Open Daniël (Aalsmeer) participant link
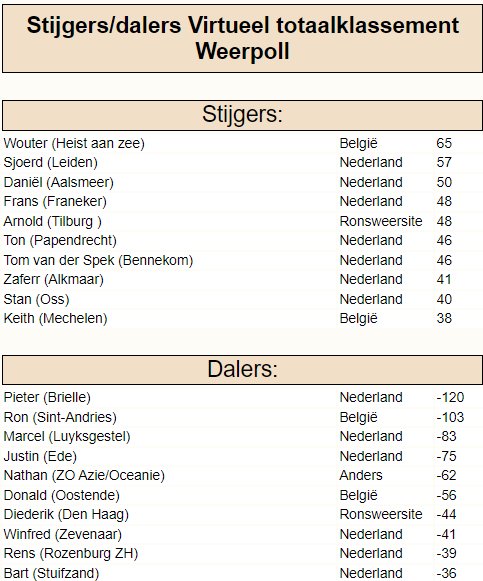The height and width of the screenshot is (581, 483). tap(59, 182)
